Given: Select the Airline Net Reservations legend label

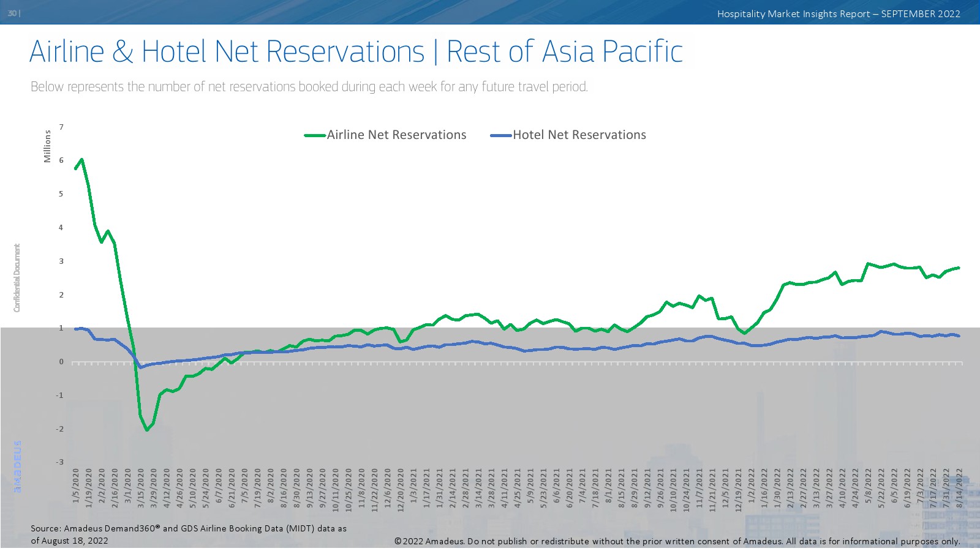Looking at the screenshot, I should pyautogui.click(x=396, y=135).
